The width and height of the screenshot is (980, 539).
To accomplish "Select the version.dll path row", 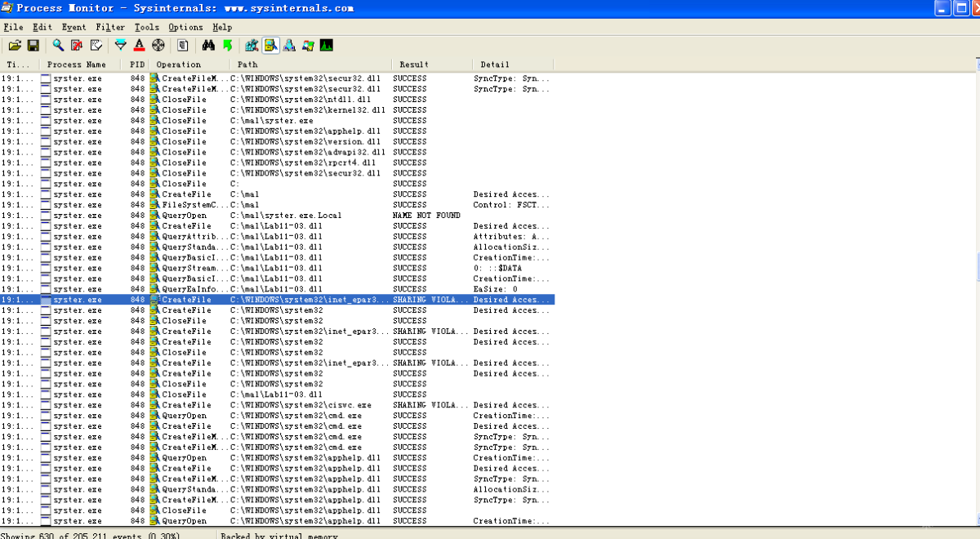I will 277,142.
